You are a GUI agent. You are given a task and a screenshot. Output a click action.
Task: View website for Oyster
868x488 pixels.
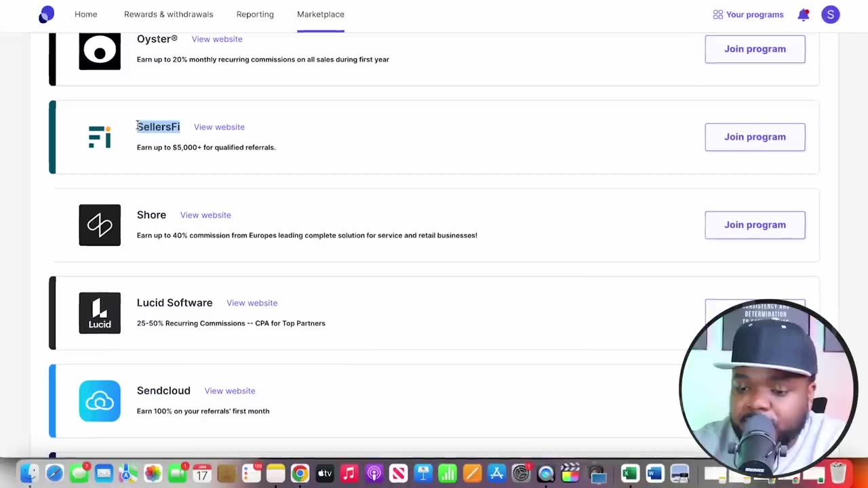click(217, 39)
